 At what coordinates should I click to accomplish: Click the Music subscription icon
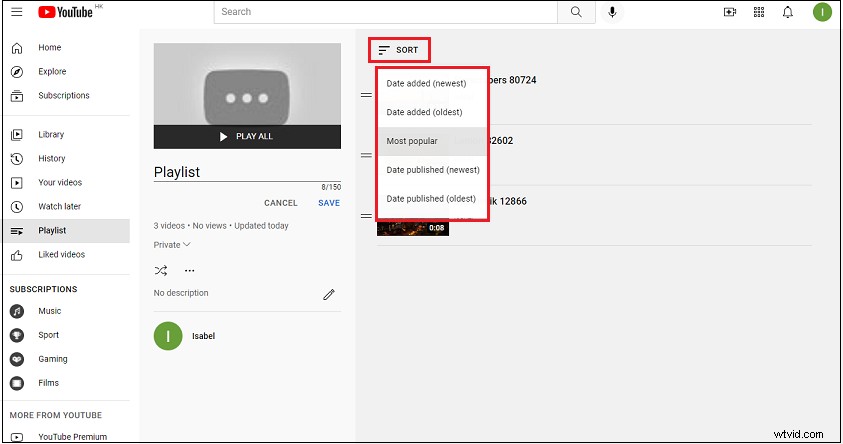[17, 311]
